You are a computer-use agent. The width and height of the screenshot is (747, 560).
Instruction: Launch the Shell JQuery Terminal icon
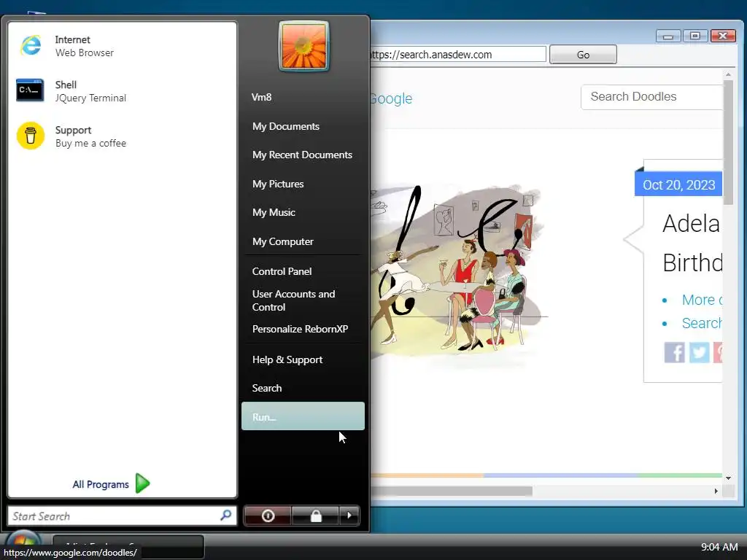[x=30, y=90]
